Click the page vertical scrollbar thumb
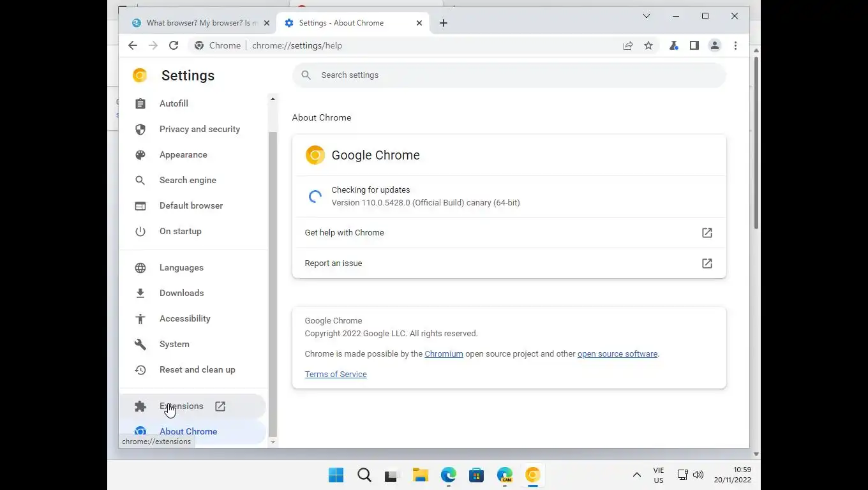This screenshot has height=490, width=868. pos(756,142)
